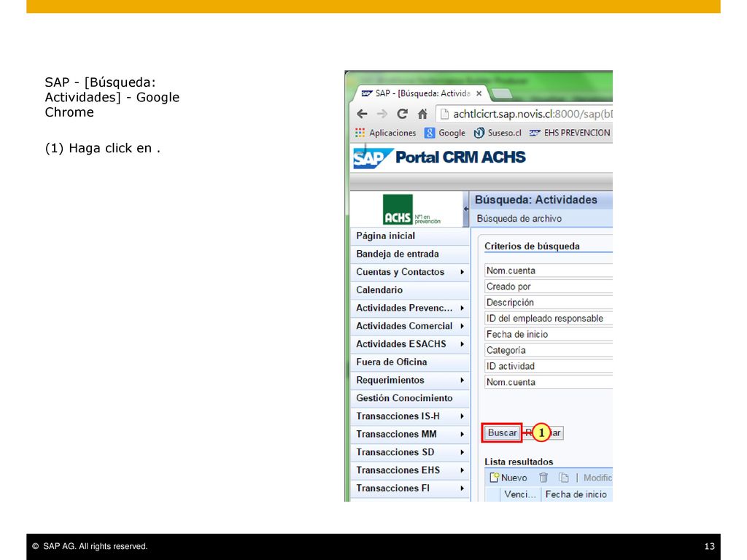Expand Actividades ESACHS submenu arrow
This screenshot has height=560, width=747.
pos(462,344)
